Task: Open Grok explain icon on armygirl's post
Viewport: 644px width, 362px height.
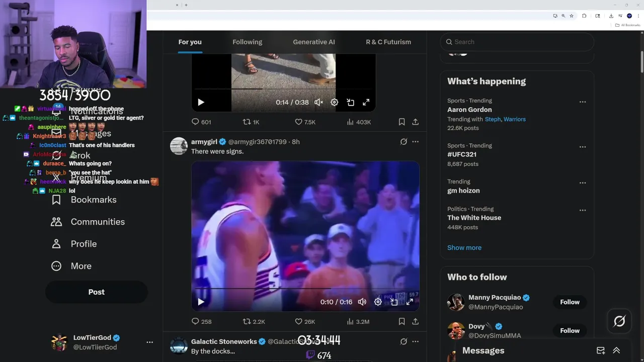Action: pyautogui.click(x=404, y=142)
